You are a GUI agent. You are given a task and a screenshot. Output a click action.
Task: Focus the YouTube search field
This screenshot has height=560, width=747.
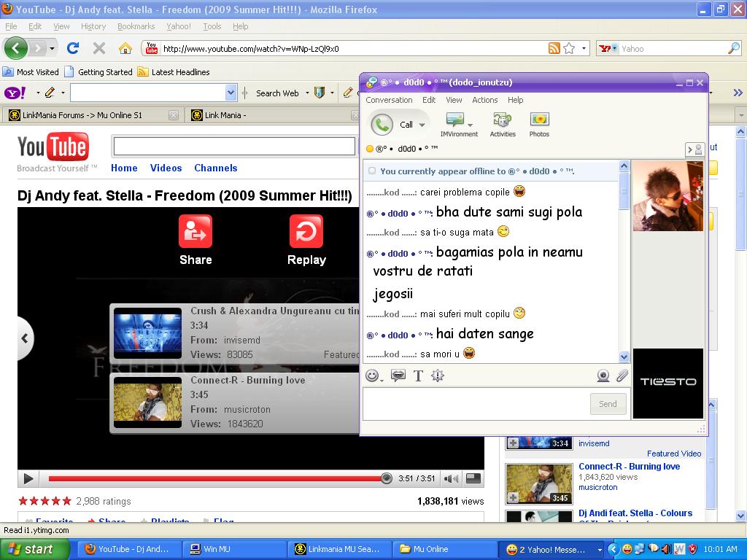click(234, 146)
